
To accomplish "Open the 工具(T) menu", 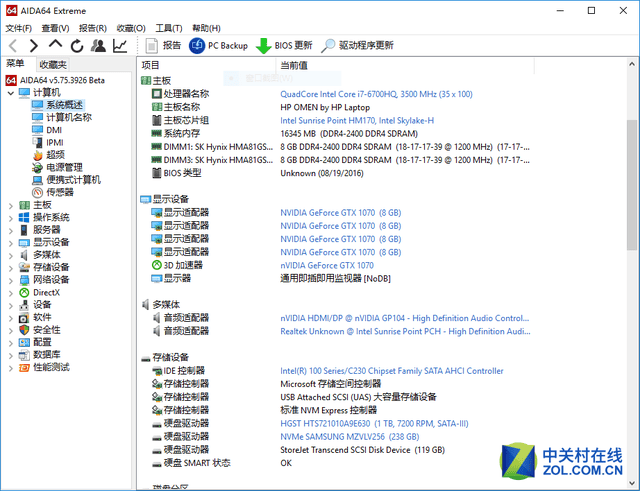I will coord(169,28).
